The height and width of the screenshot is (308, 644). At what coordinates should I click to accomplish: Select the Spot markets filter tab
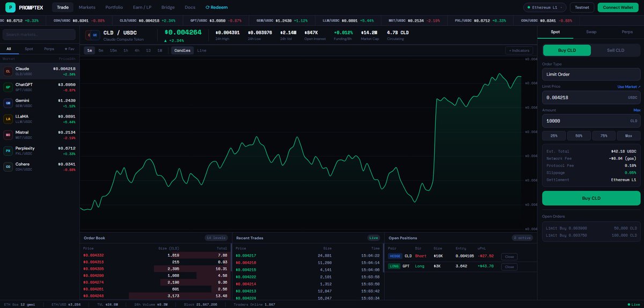tap(29, 49)
